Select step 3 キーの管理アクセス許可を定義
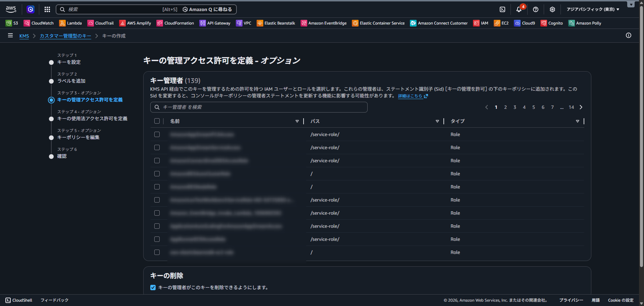This screenshot has width=644, height=306. (90, 100)
